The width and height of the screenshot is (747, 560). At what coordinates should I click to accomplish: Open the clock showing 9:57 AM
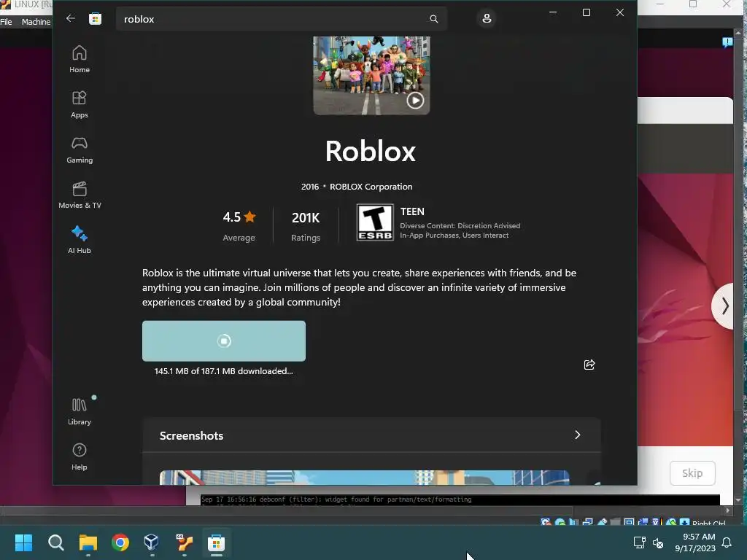click(694, 542)
